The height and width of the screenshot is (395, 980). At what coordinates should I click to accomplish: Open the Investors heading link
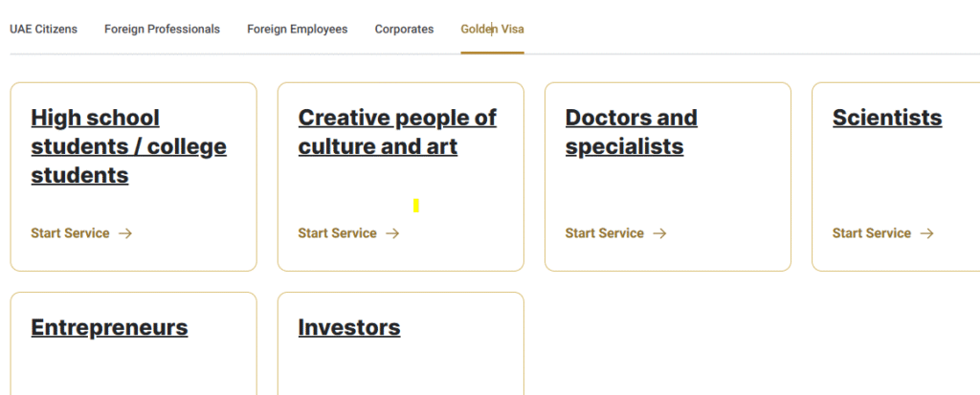click(349, 327)
